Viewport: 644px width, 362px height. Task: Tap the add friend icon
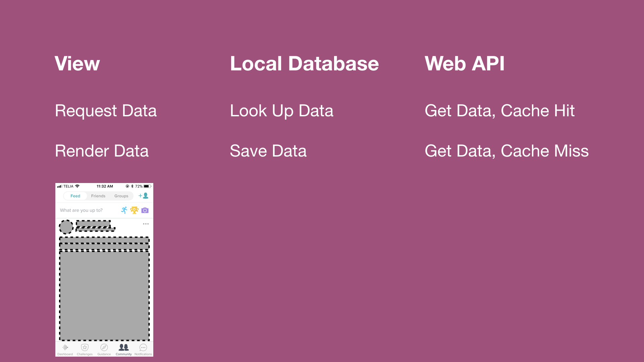pos(144,196)
